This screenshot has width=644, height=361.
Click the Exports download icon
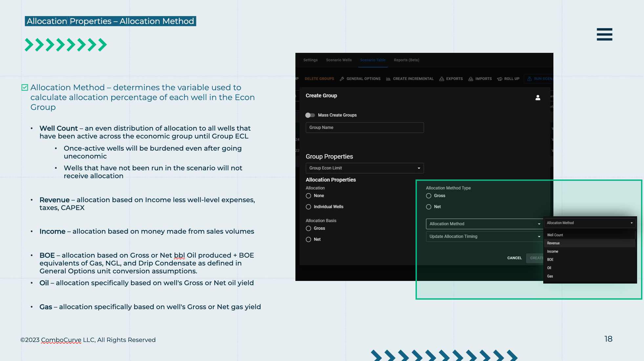(x=441, y=79)
